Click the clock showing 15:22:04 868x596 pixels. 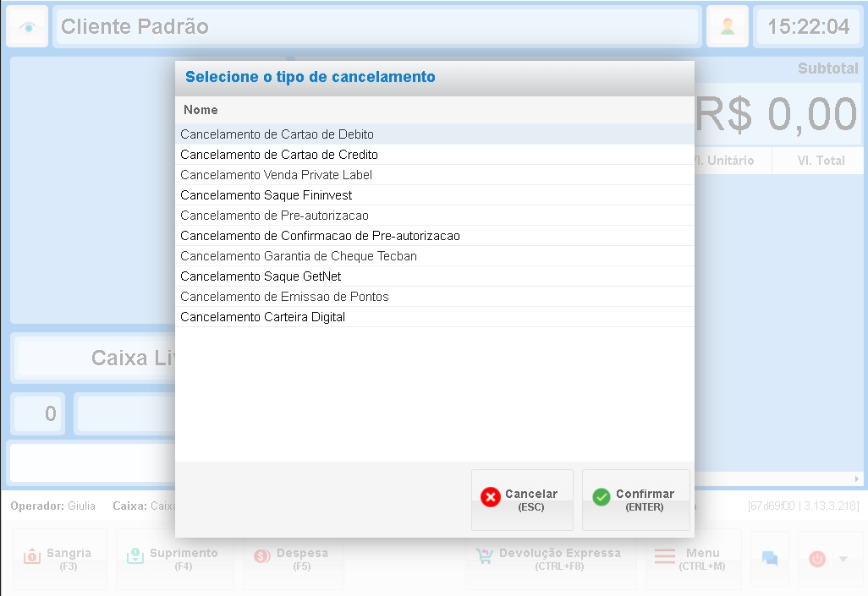(808, 26)
